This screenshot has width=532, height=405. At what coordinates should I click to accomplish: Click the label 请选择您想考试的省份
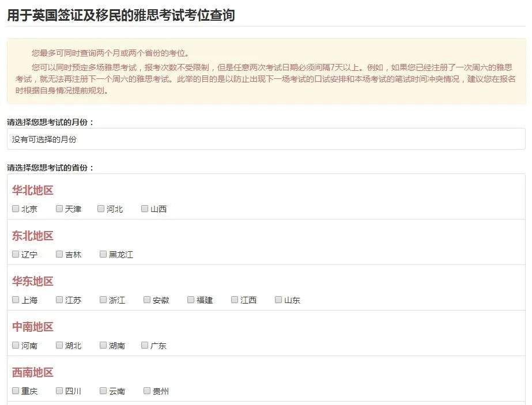[50, 168]
